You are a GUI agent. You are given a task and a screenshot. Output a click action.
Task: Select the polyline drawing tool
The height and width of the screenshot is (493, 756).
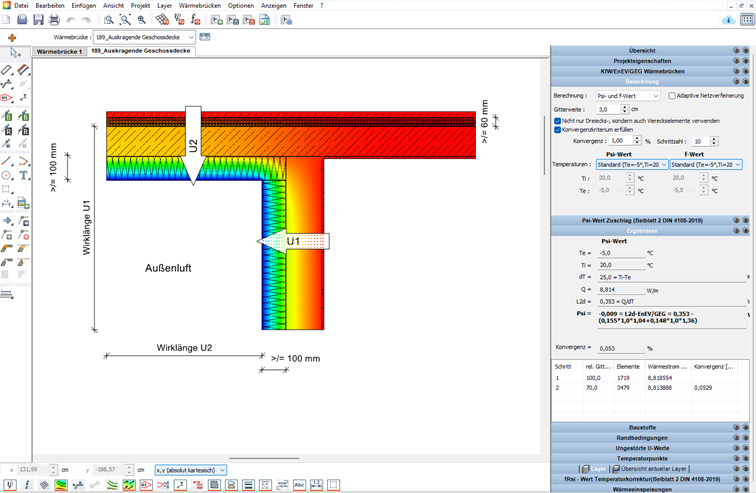pos(24,161)
